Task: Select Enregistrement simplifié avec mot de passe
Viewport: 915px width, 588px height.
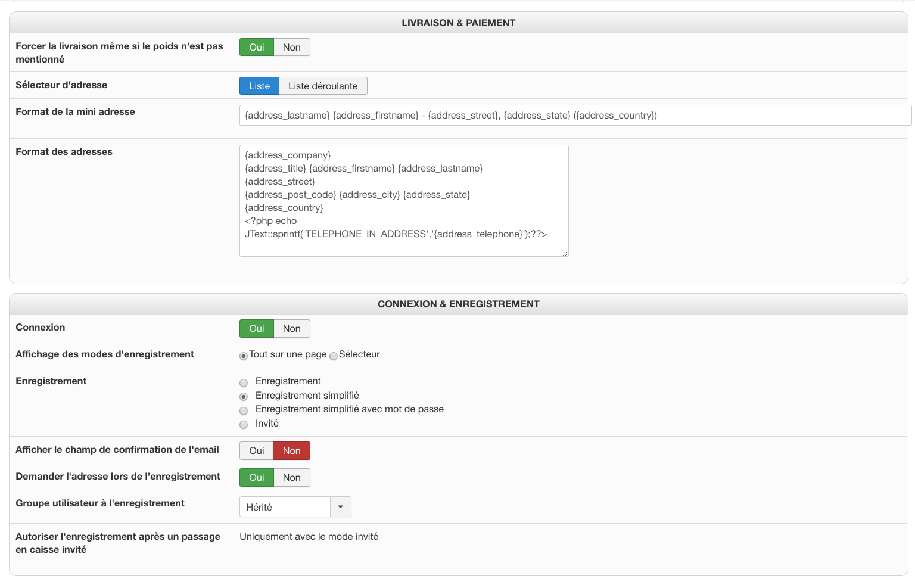Action: (244, 411)
